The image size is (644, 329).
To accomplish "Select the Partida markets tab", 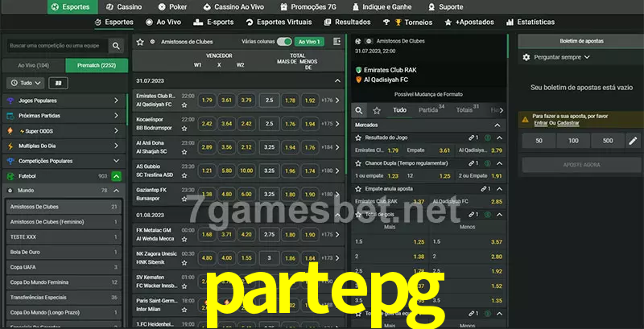I will pos(431,110).
